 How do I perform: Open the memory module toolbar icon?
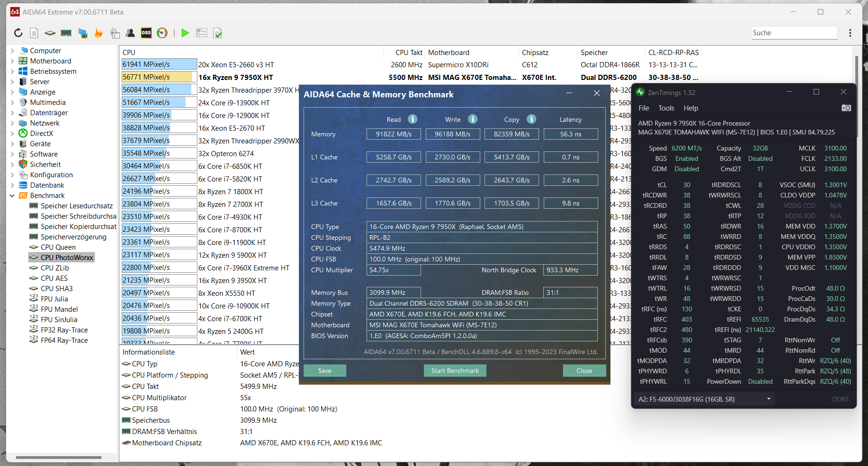(66, 33)
